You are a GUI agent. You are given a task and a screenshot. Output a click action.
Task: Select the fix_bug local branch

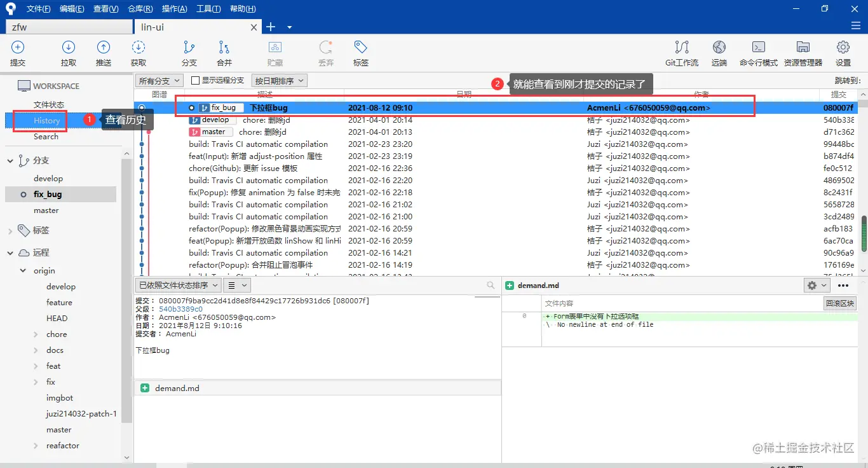point(60,195)
